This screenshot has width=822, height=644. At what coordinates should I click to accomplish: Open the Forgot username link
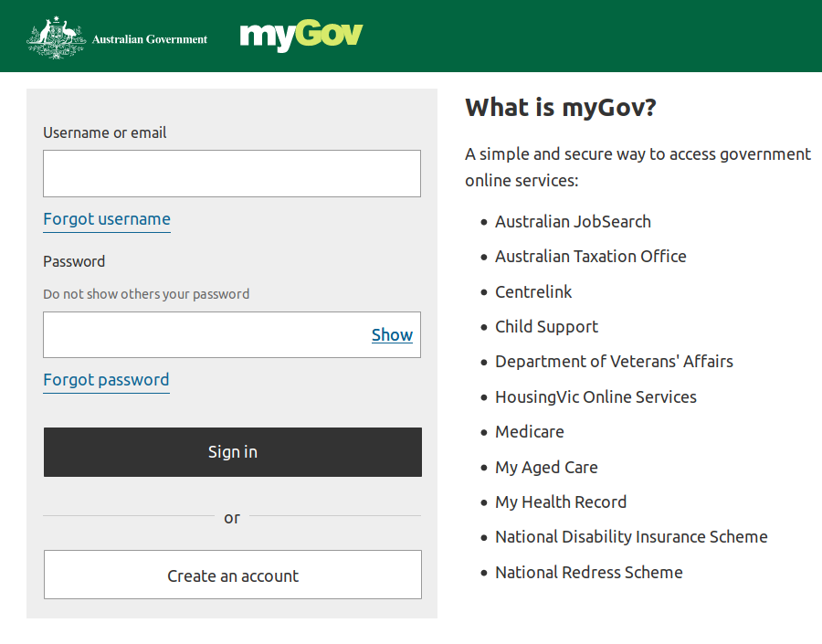point(106,219)
